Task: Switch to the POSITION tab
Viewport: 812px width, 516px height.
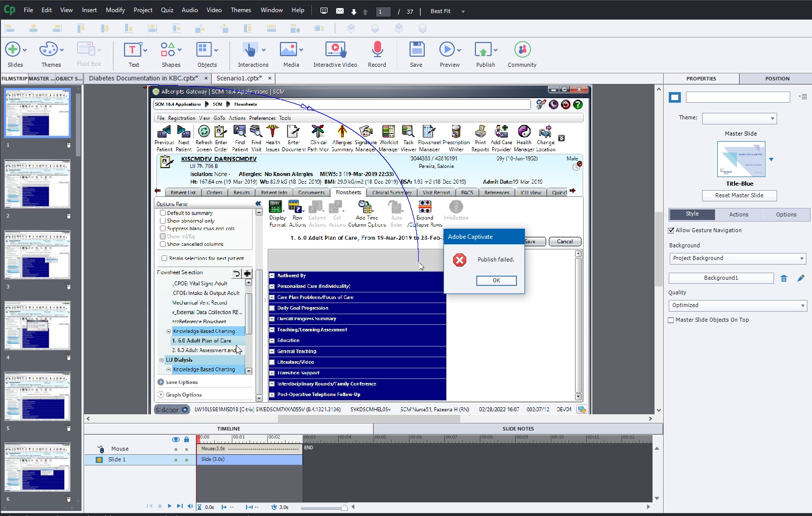Action: (777, 78)
